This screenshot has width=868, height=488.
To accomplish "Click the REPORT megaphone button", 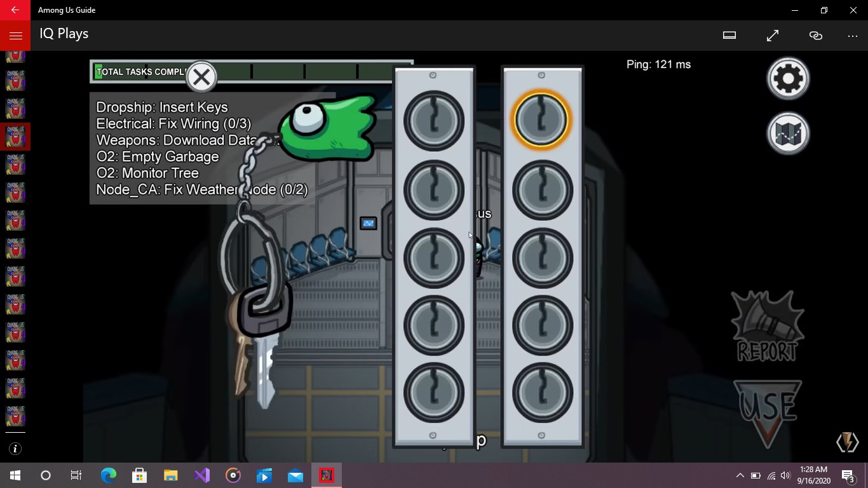I will [768, 326].
